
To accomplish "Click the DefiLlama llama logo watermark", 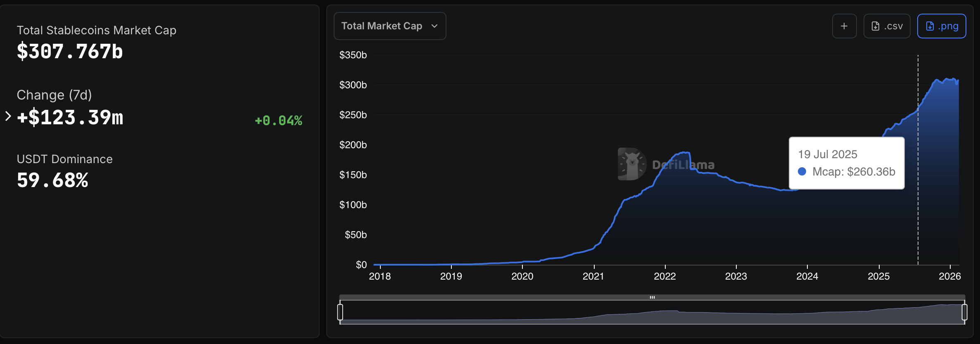I will (632, 164).
